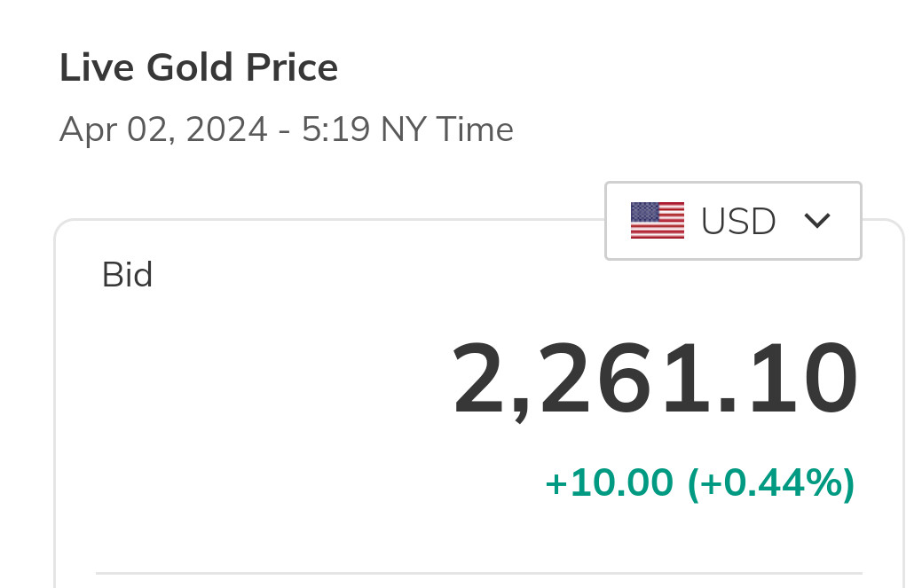Click the NY Time zone text
The width and height of the screenshot is (922, 588).
point(447,130)
